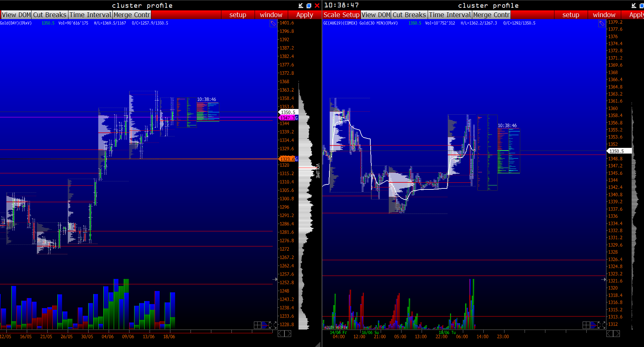Click the 18/06 date on left time axis

[169, 337]
